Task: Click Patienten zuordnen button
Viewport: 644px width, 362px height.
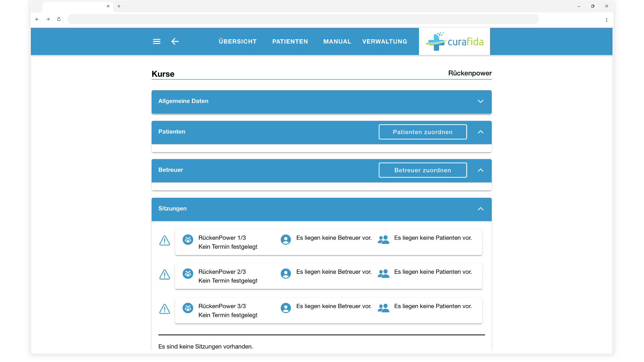Action: [x=423, y=132]
